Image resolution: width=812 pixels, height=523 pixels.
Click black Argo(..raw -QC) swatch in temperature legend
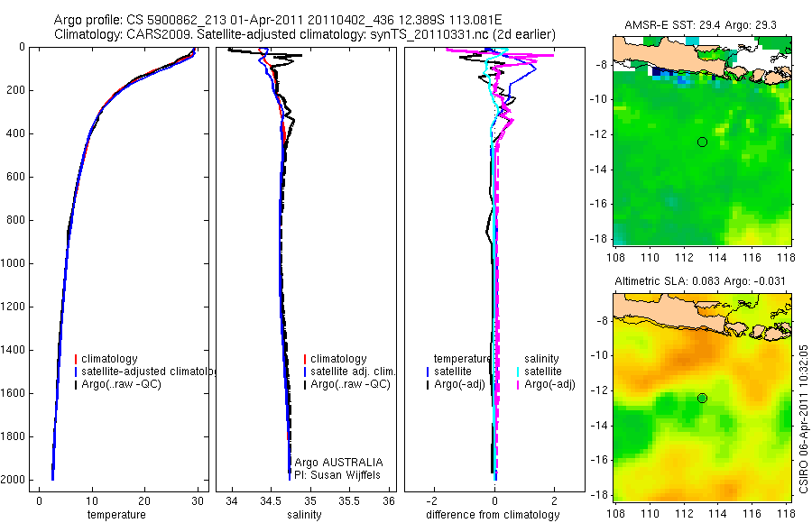tap(76, 385)
